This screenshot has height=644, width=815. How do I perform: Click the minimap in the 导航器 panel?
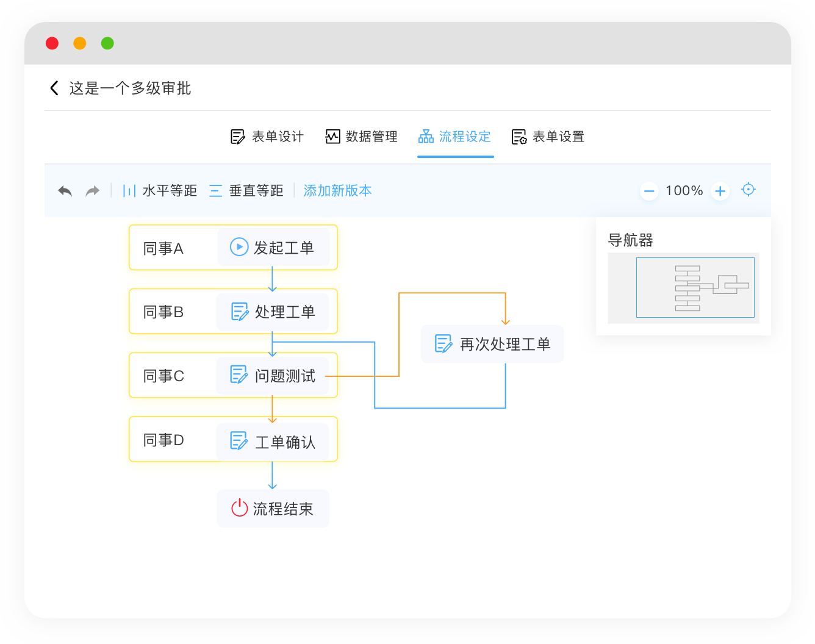[695, 287]
